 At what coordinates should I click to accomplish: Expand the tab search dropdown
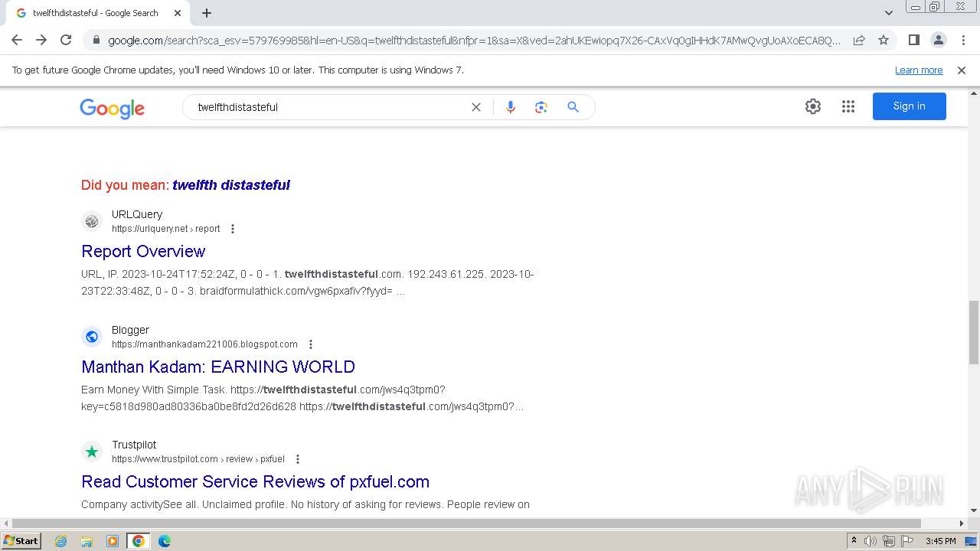tap(889, 13)
